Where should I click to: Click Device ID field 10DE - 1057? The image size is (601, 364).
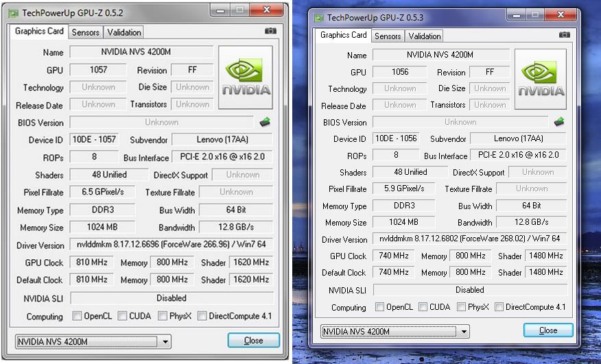pos(94,139)
